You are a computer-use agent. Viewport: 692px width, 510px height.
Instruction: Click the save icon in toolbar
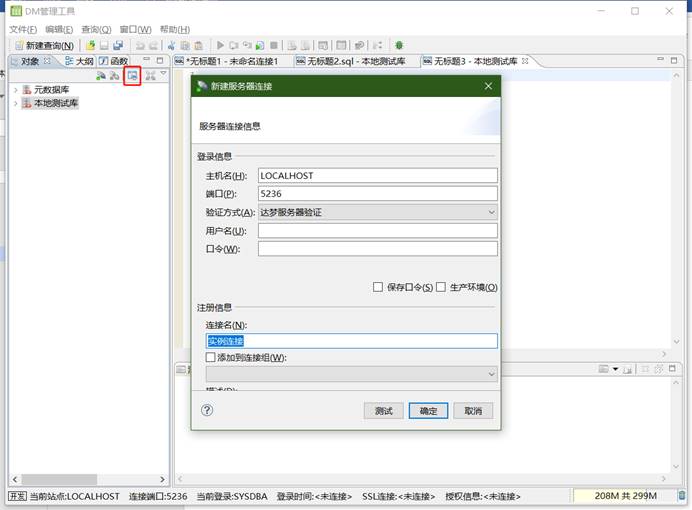click(x=104, y=45)
